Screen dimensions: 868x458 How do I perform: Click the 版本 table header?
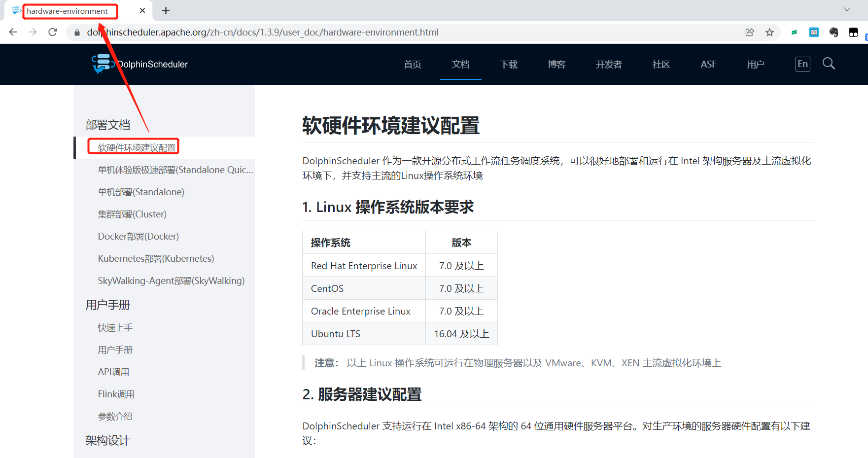point(461,243)
